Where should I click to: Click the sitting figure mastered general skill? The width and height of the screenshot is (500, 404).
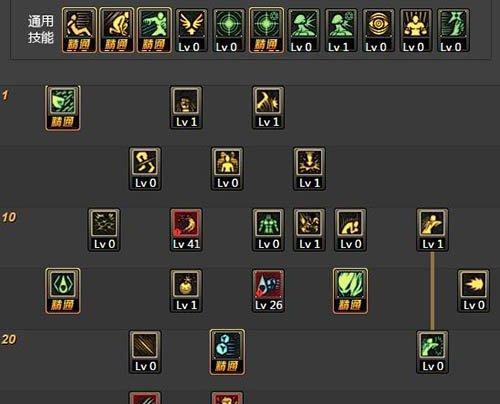(x=79, y=31)
